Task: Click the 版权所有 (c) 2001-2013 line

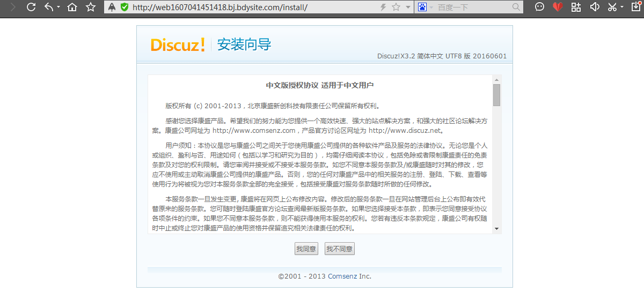Action: [273, 106]
